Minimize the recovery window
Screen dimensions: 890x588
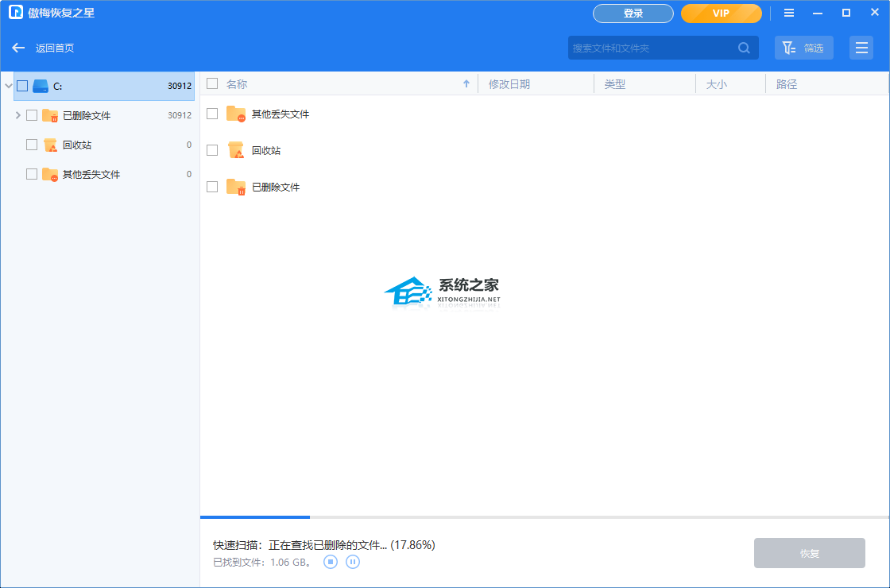pos(818,13)
